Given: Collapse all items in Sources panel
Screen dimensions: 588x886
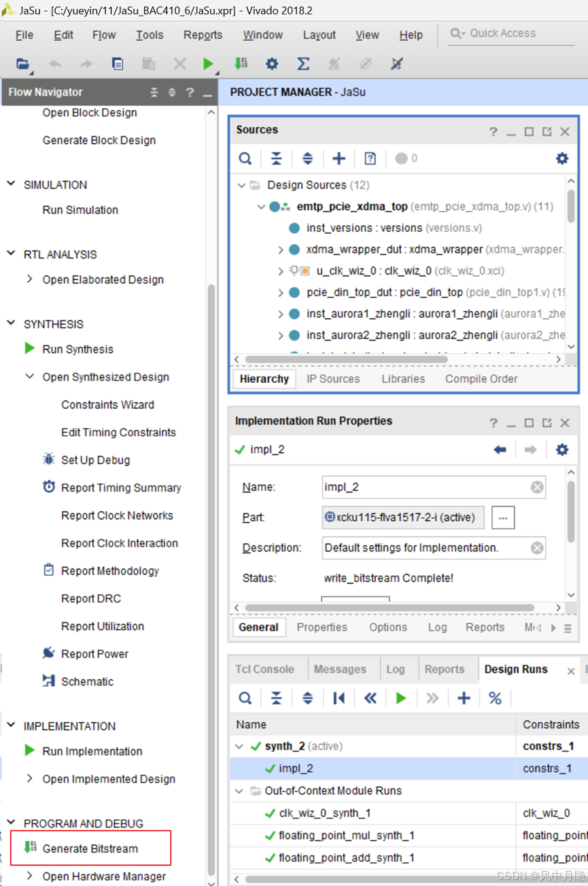Looking at the screenshot, I should click(277, 158).
